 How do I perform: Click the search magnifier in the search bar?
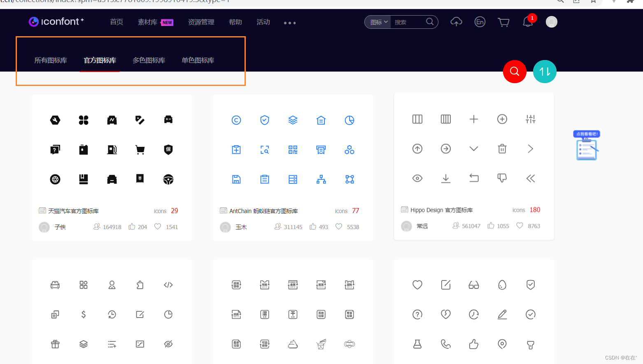(429, 22)
